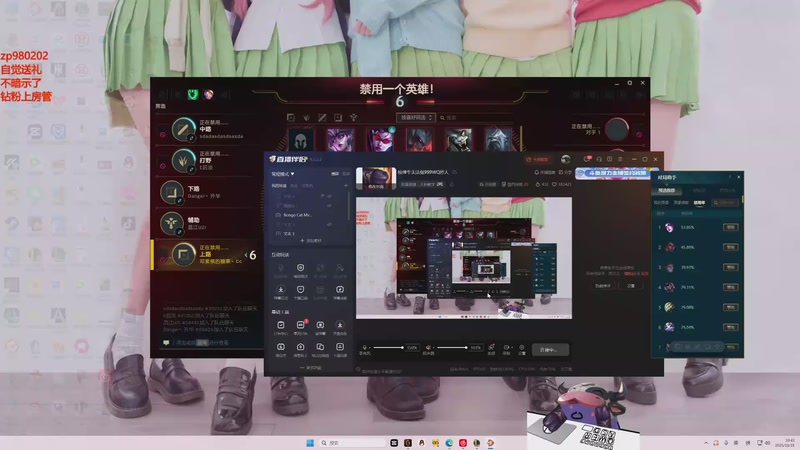
Task: Switch to the 预选推荐 tab in 对局助手
Action: click(x=666, y=190)
